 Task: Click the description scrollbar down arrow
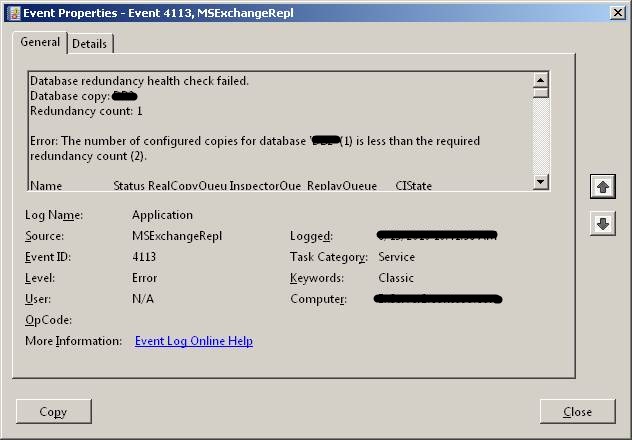tap(541, 181)
